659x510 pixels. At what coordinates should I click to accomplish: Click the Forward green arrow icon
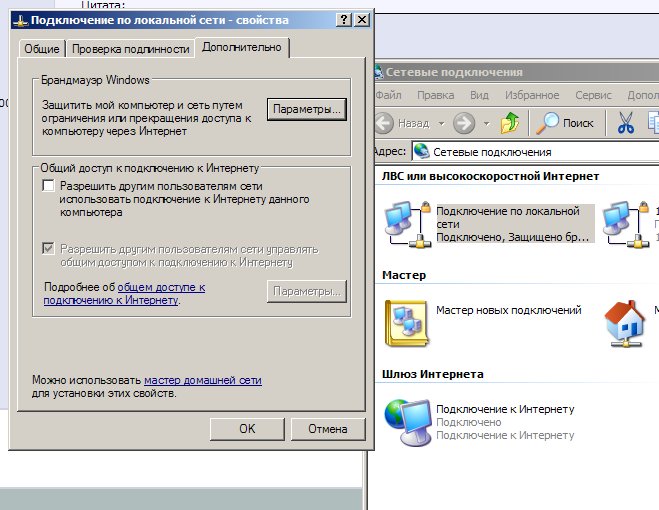pos(464,123)
